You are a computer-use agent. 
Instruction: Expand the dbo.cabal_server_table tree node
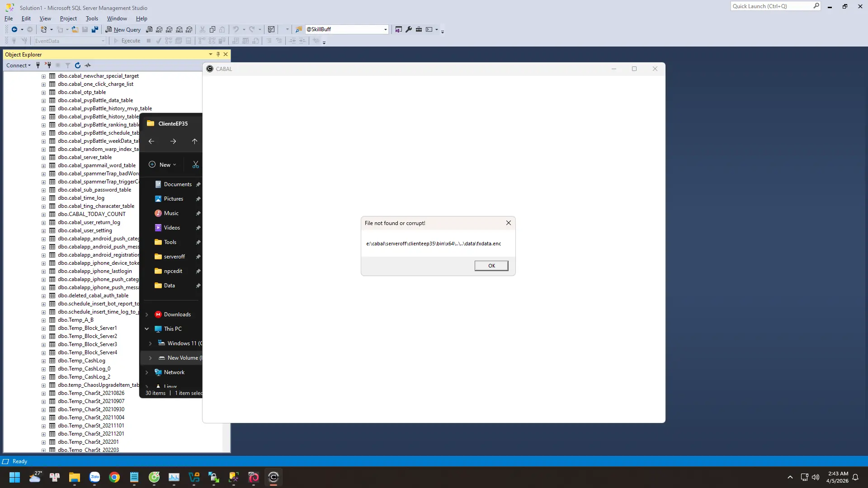(43, 158)
